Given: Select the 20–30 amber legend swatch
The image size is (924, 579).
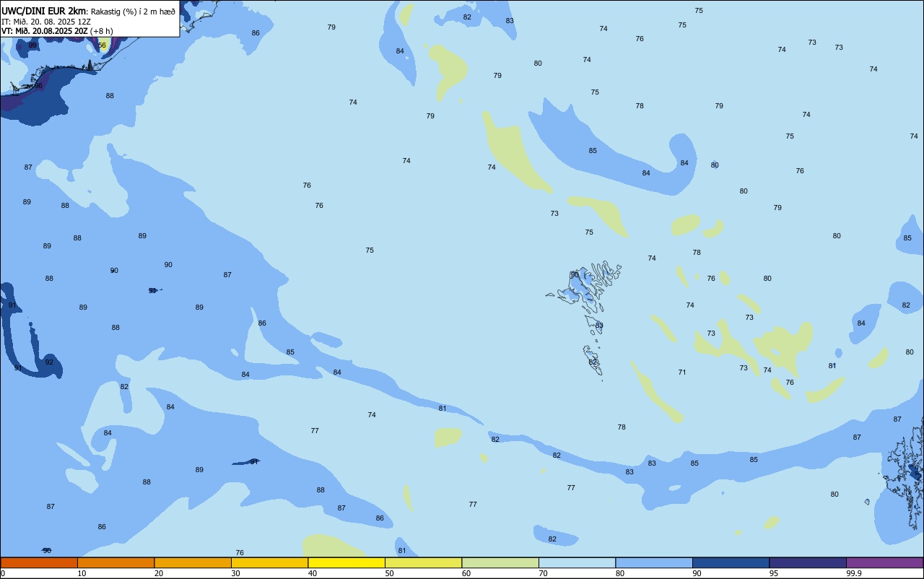Looking at the screenshot, I should (x=193, y=562).
